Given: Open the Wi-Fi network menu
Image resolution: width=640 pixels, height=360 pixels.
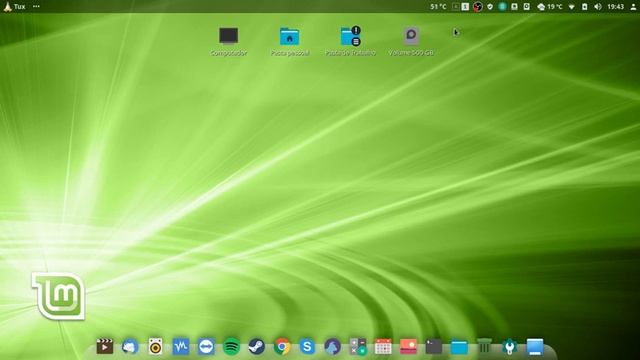Looking at the screenshot, I should pos(572,7).
